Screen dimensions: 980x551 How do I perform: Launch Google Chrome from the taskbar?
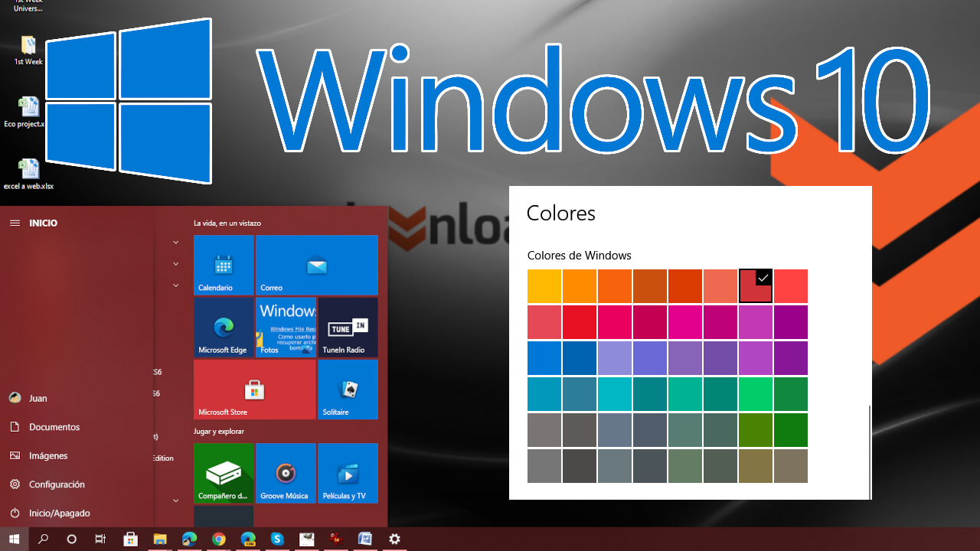pos(219,539)
